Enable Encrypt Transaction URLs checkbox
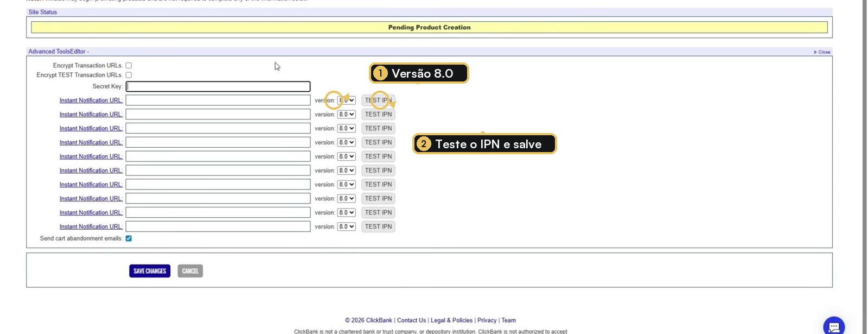Image resolution: width=868 pixels, height=334 pixels. (x=129, y=66)
